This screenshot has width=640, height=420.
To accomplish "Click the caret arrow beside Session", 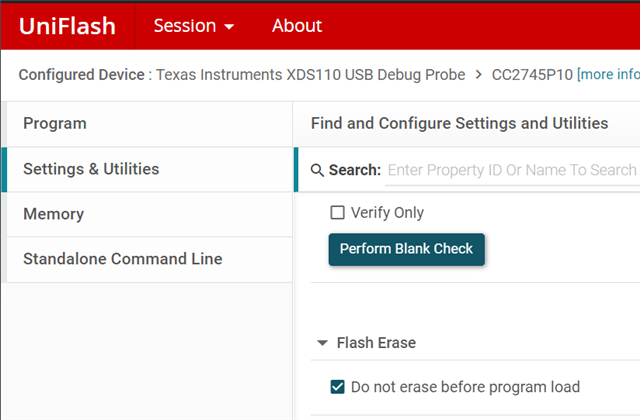I will pyautogui.click(x=229, y=27).
